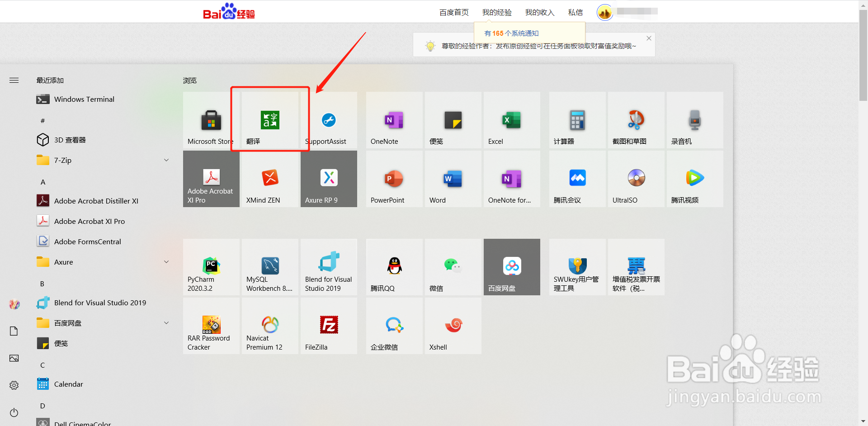Open the 微信 WeChat tile
The image size is (868, 426).
pyautogui.click(x=453, y=267)
